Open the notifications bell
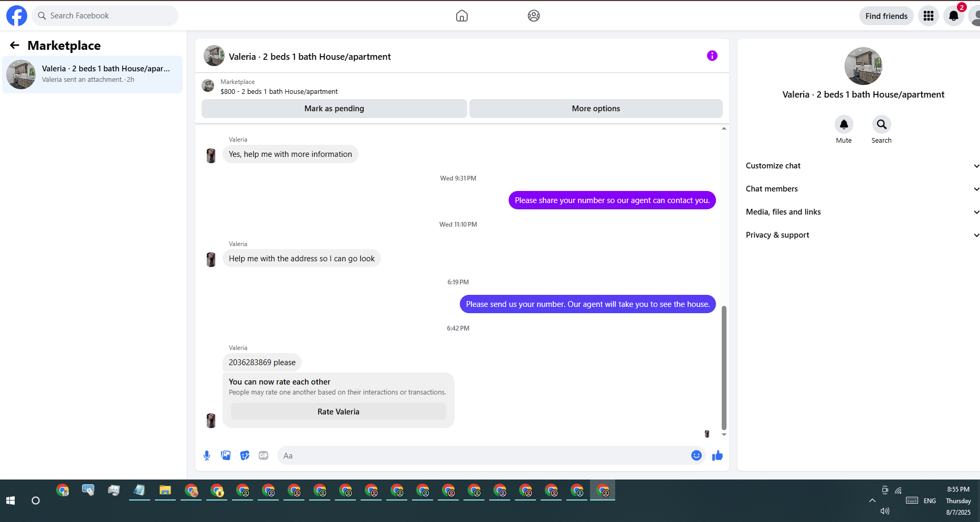Image resolution: width=980 pixels, height=522 pixels. pyautogui.click(x=954, y=16)
